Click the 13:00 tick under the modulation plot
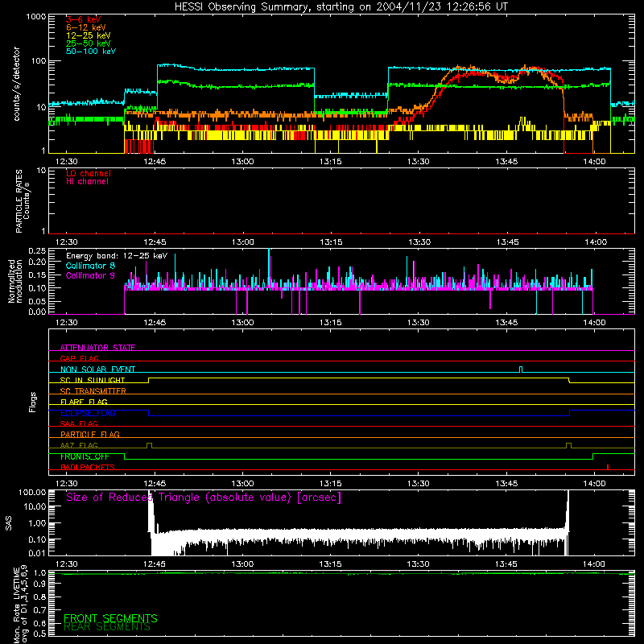 (242, 323)
